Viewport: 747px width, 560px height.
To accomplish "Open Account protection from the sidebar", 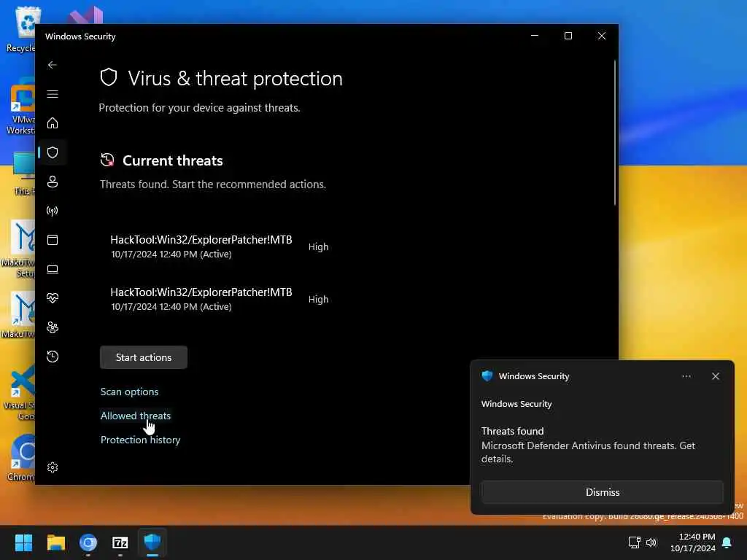I will point(53,182).
